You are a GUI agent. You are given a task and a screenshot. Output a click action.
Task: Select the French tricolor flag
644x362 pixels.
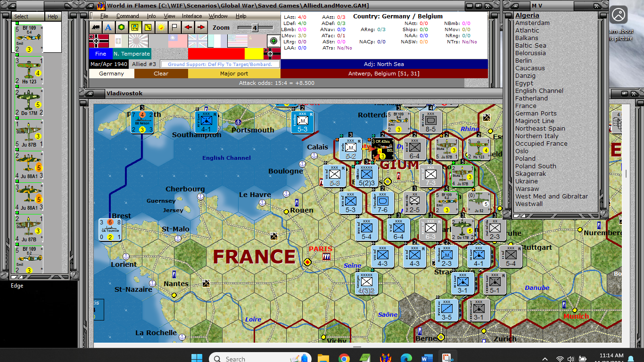[217, 41]
